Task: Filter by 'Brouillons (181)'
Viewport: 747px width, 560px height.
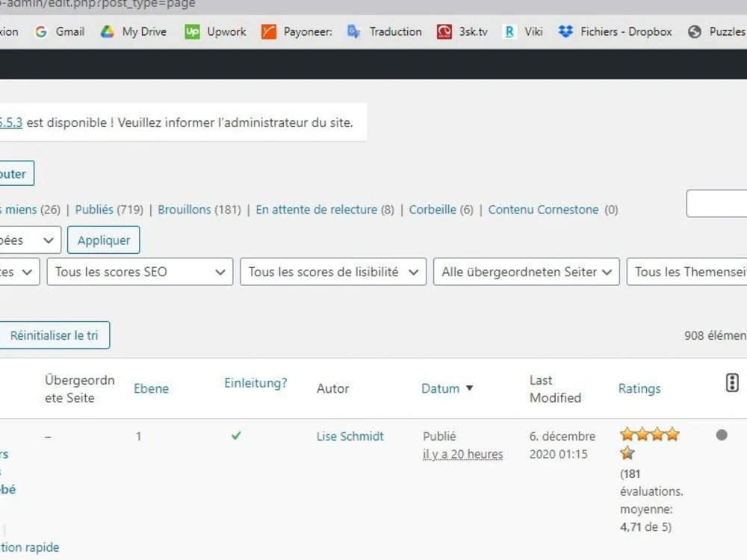Action: pos(199,210)
